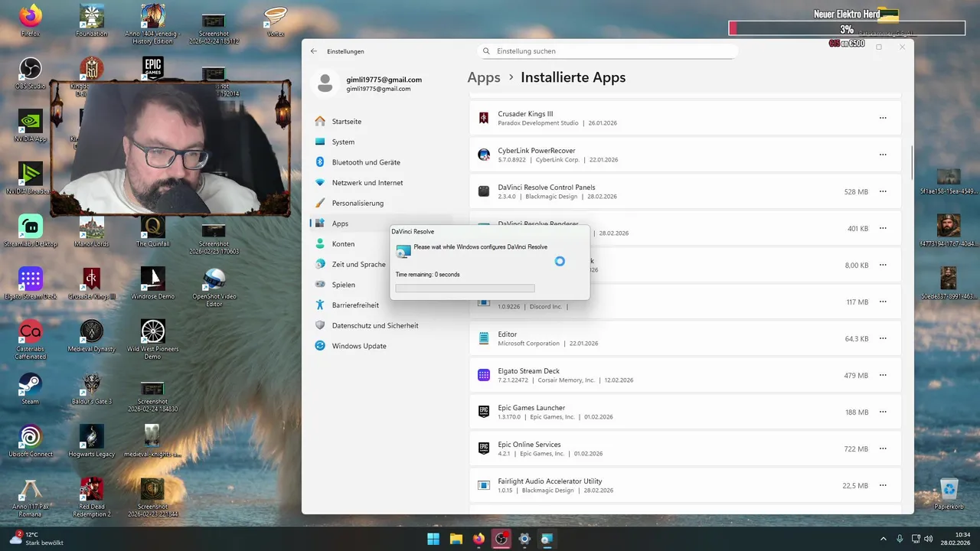Image resolution: width=980 pixels, height=551 pixels.
Task: Open File Explorer from the taskbar
Action: pyautogui.click(x=456, y=539)
